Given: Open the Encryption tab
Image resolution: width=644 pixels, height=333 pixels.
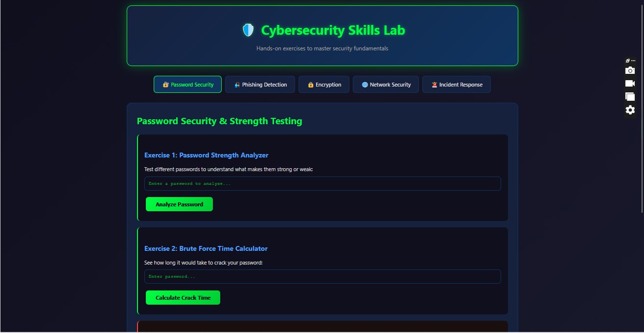Looking at the screenshot, I should click(x=324, y=85).
